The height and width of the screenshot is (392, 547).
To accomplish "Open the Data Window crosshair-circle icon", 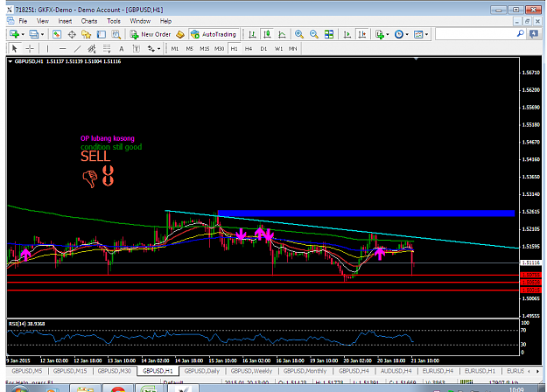I will (72, 34).
